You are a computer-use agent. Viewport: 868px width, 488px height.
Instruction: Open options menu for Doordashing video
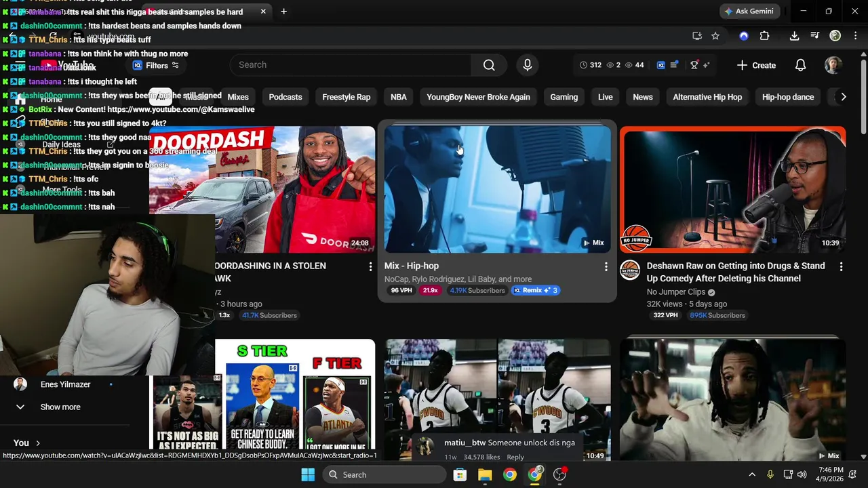point(370,267)
